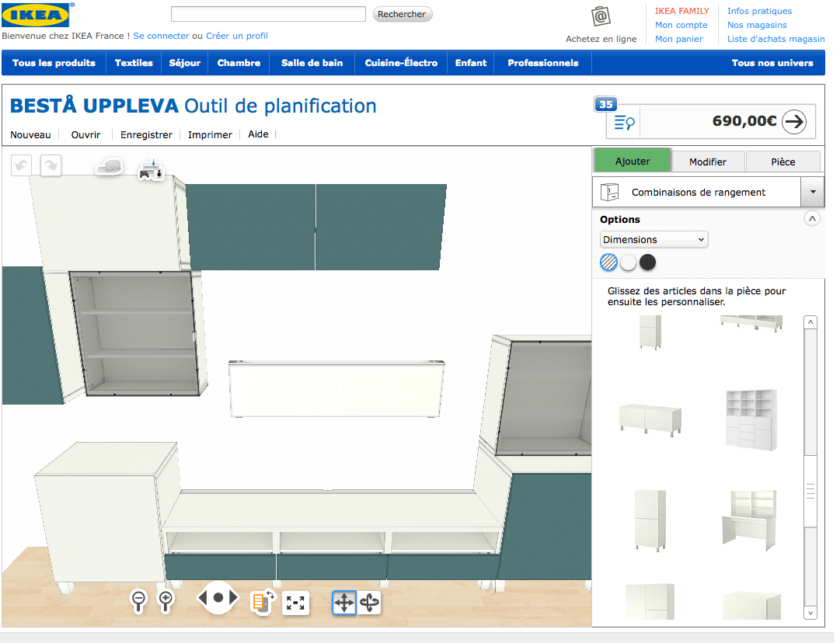Select the tall cabinet on legs thumbnail
840x643 pixels.
[650, 520]
